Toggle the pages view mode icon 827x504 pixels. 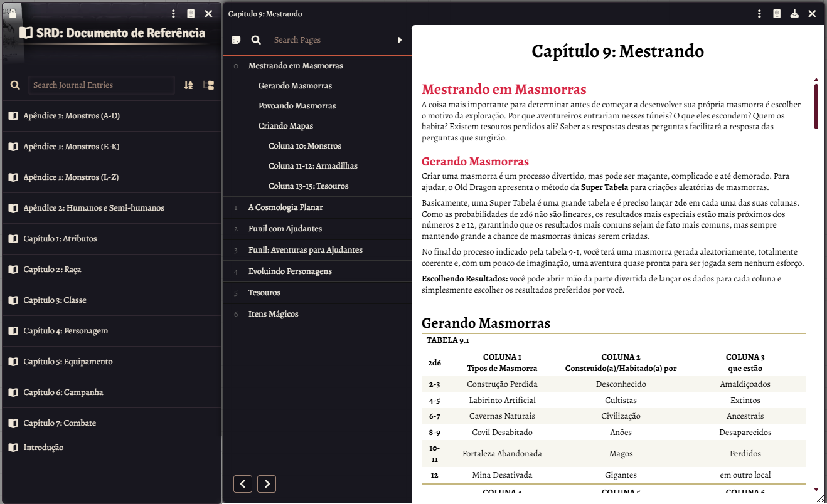pyautogui.click(x=236, y=40)
